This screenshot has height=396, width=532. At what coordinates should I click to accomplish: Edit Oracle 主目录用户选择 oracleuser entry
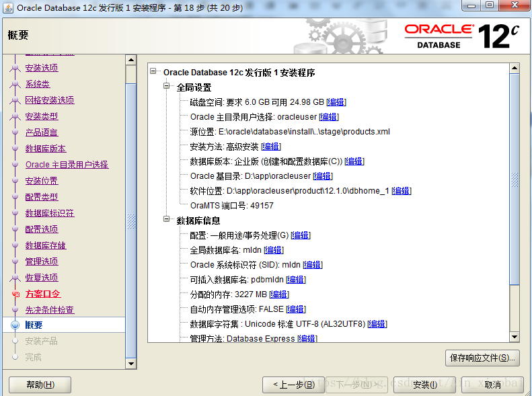pyautogui.click(x=329, y=117)
